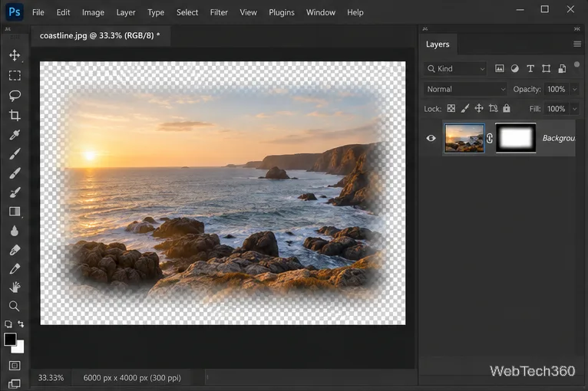Click the Photoshop Ps logo
The width and height of the screenshot is (588, 391).
[x=15, y=12]
